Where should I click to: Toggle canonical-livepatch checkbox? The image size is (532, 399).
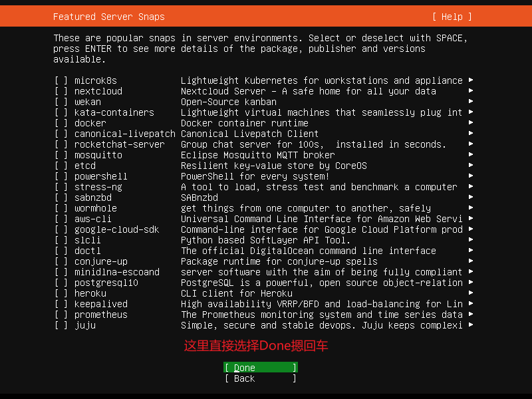[x=61, y=134]
